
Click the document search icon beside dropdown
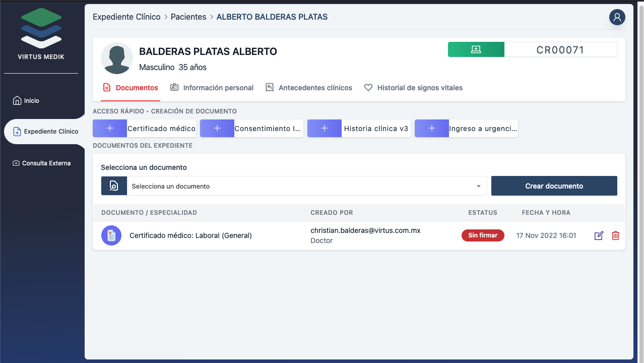[114, 186]
